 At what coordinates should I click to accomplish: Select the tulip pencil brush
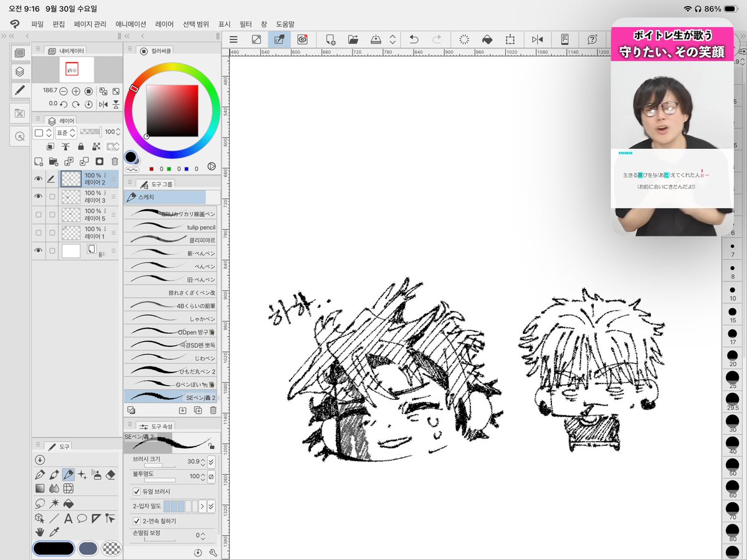171,227
